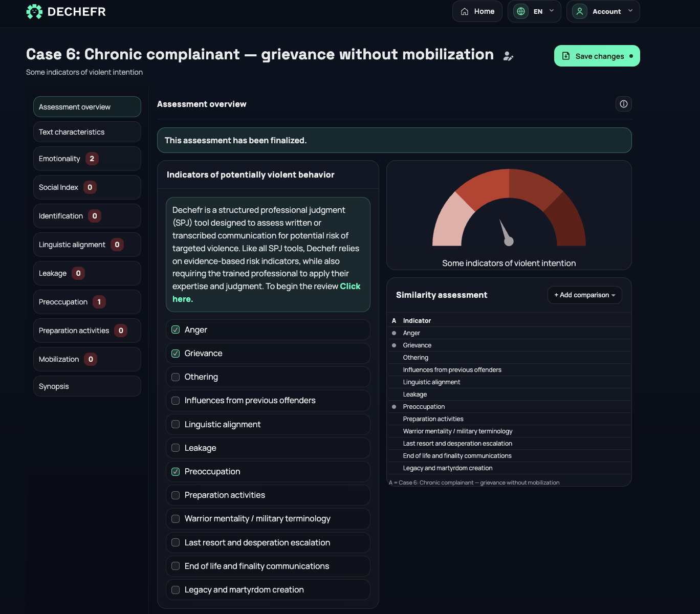Check Last resort and desperation escalation checkbox
The image size is (700, 614).
(176, 542)
